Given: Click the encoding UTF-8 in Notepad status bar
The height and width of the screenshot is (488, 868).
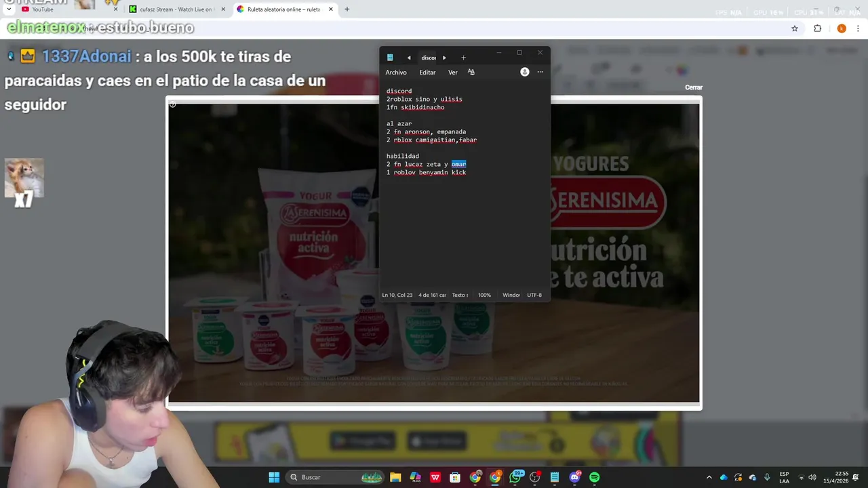Looking at the screenshot, I should point(534,295).
